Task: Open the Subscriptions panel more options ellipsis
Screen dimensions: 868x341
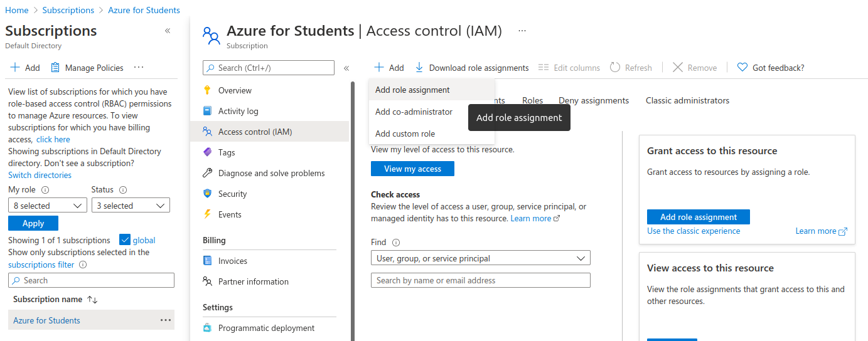Action: pyautogui.click(x=139, y=68)
